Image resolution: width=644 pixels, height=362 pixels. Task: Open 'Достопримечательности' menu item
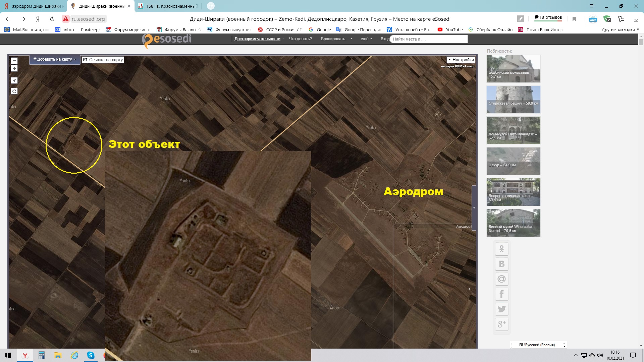tap(257, 39)
